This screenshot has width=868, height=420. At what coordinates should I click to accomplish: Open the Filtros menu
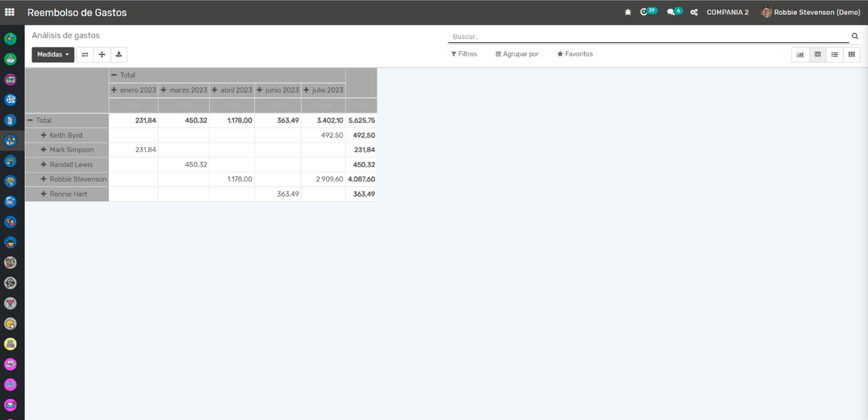point(464,54)
